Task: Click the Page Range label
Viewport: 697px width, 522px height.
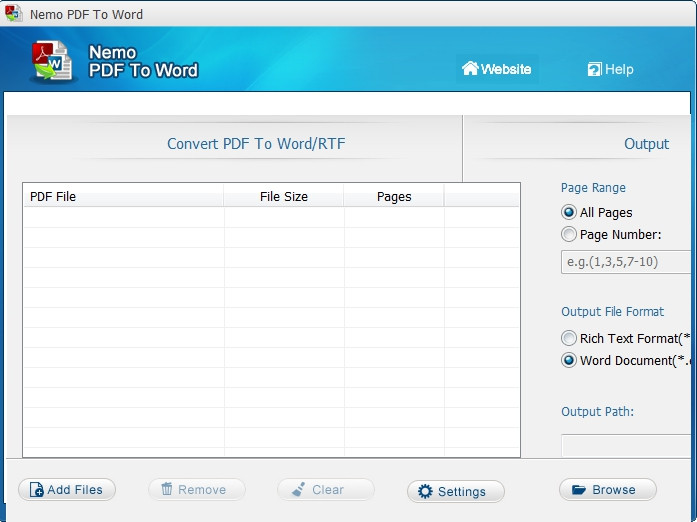Action: 593,188
